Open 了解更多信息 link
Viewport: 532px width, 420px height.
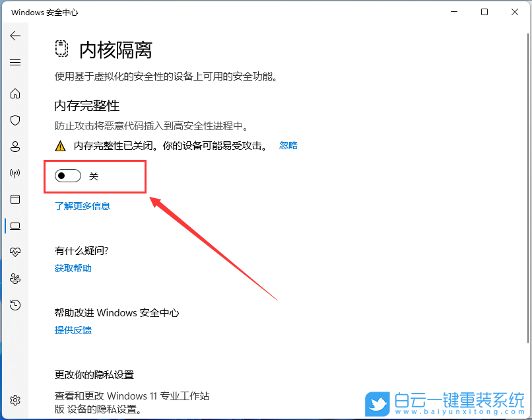click(x=83, y=205)
